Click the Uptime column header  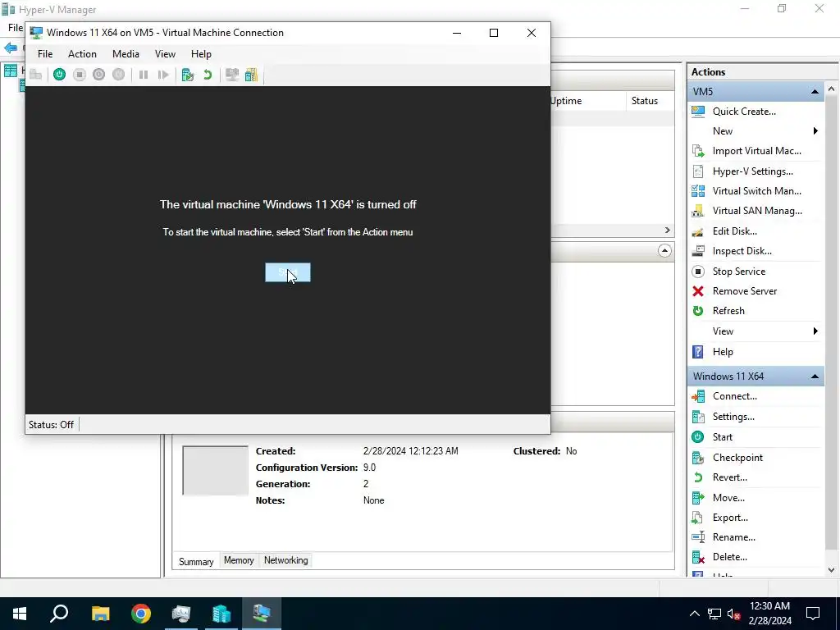(587, 101)
